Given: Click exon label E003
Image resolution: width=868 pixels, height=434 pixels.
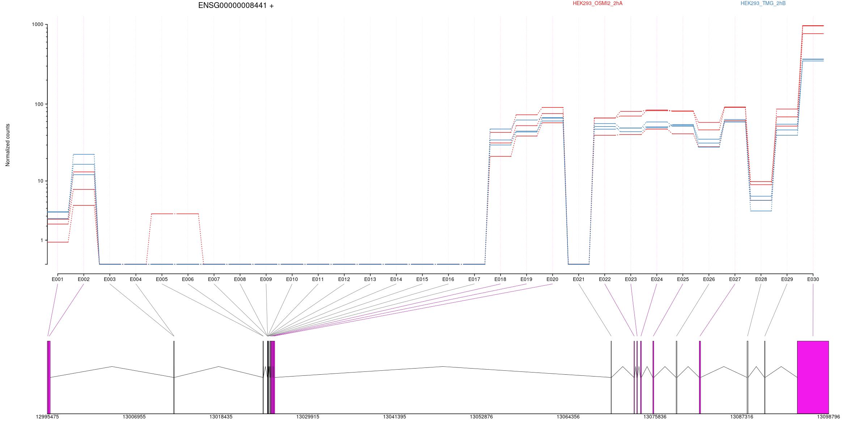Looking at the screenshot, I should coord(110,279).
